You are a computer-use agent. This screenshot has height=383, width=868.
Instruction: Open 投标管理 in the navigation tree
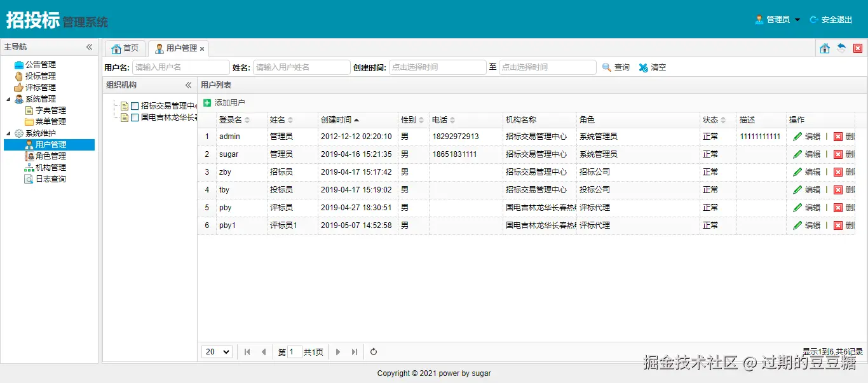point(41,76)
